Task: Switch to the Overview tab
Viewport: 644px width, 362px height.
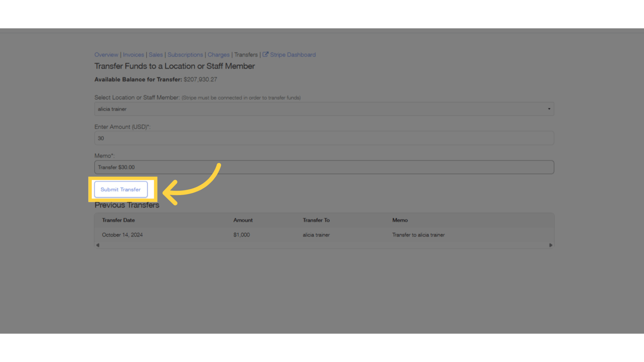Action: pyautogui.click(x=106, y=54)
